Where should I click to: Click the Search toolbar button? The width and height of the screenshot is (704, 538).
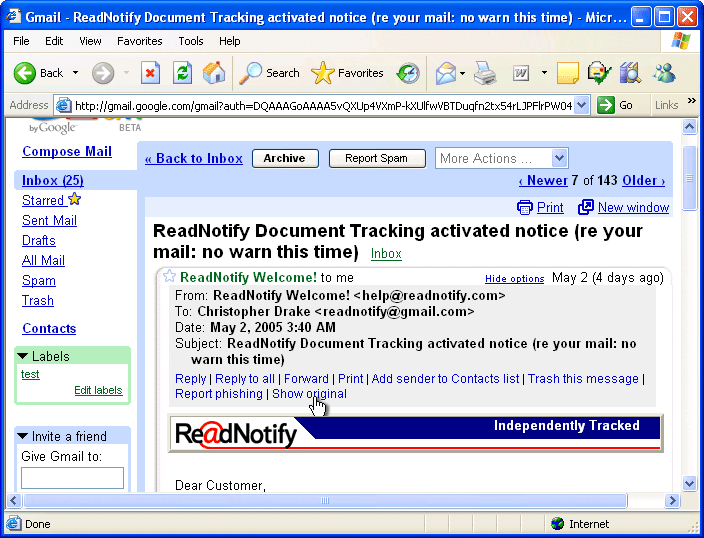pos(270,73)
